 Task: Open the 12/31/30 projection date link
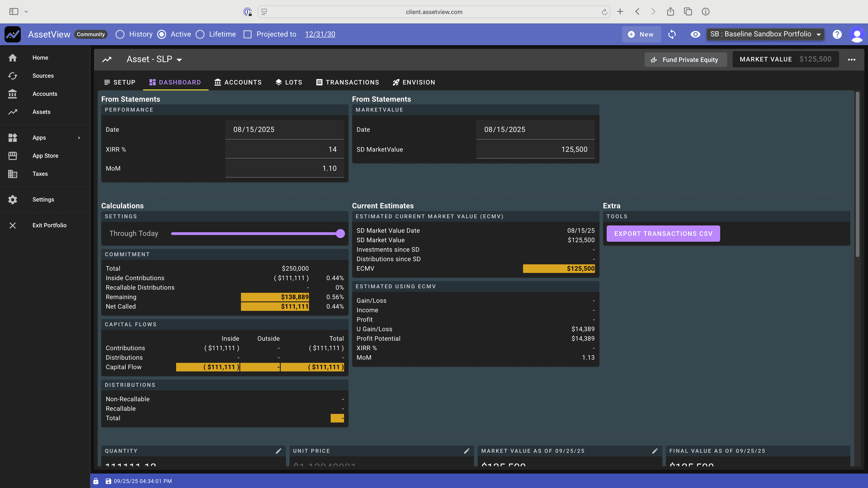320,34
